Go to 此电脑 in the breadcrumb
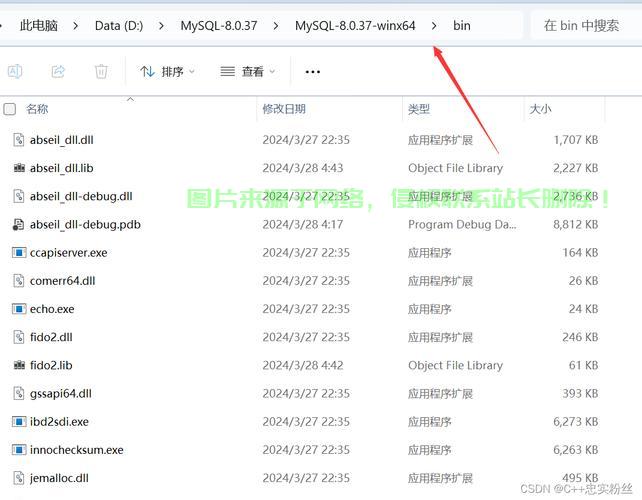 [x=38, y=26]
